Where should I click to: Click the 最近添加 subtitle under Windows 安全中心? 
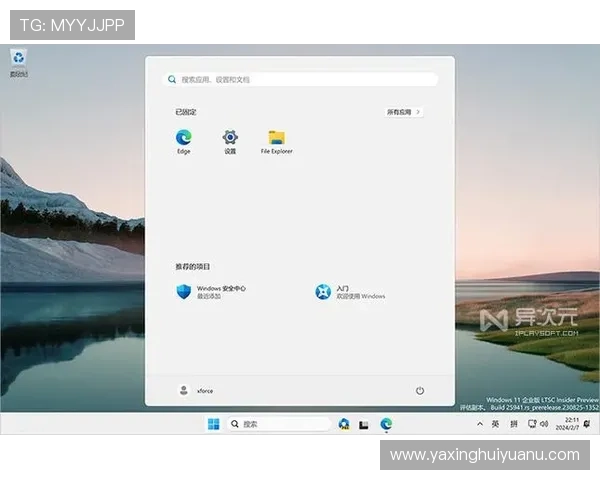pyautogui.click(x=209, y=296)
